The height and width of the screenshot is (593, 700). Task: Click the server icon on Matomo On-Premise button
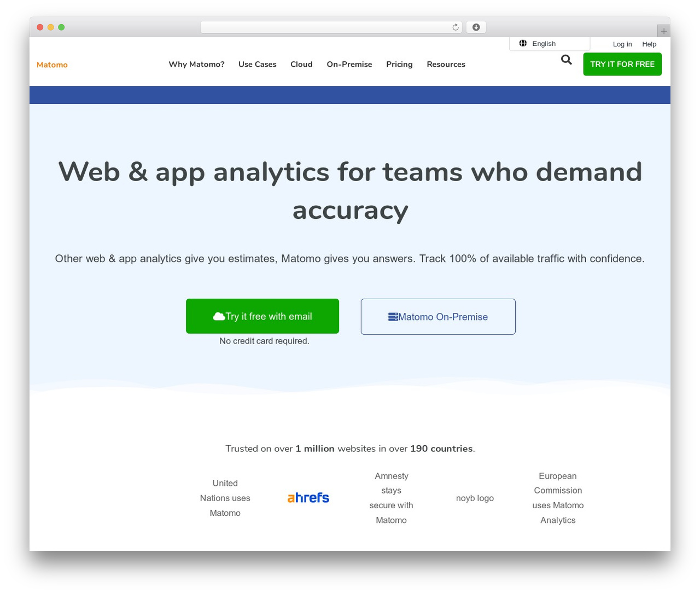393,316
